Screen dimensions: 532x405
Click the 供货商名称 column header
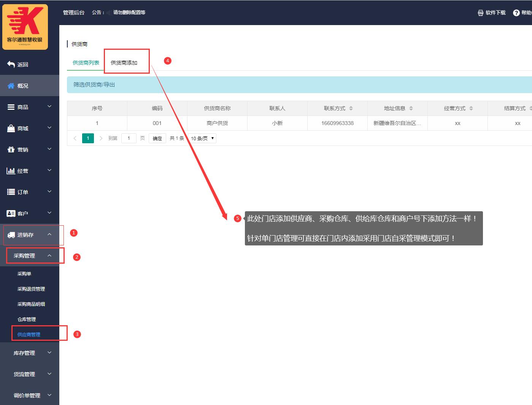pos(217,108)
